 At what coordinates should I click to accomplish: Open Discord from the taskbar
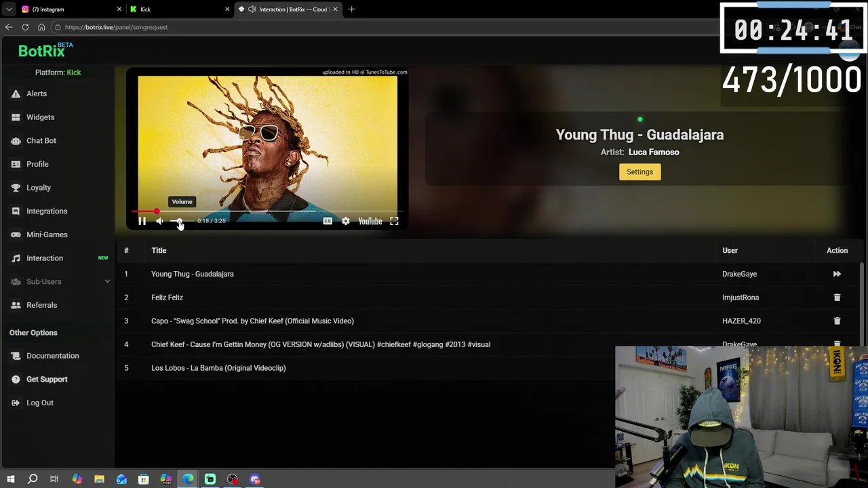point(255,479)
